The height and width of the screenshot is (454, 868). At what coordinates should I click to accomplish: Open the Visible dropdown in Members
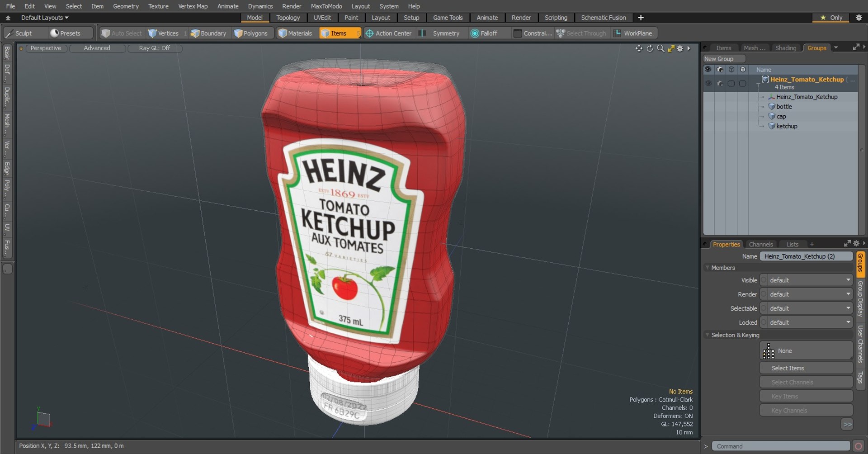[x=807, y=280]
